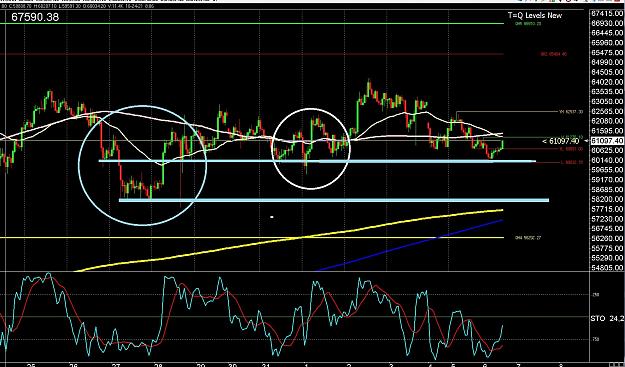Click 59655.00 on the price axis
This screenshot has height=367, width=625.
(607, 170)
